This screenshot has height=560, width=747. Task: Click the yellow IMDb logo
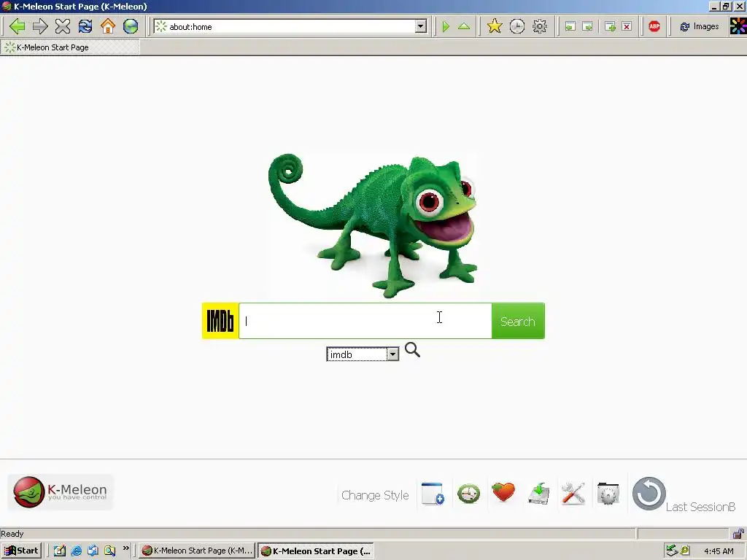220,321
